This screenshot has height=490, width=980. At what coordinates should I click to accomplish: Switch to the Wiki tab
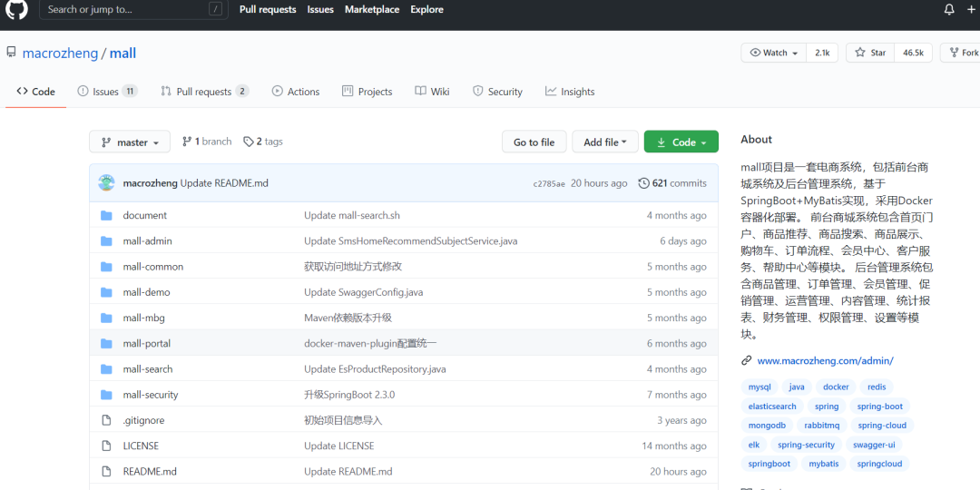pos(433,92)
